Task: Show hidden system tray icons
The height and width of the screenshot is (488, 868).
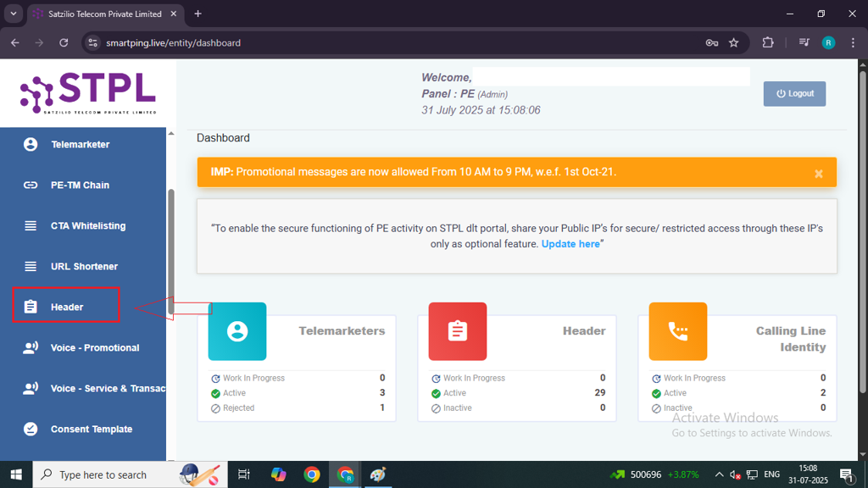Action: point(719,474)
